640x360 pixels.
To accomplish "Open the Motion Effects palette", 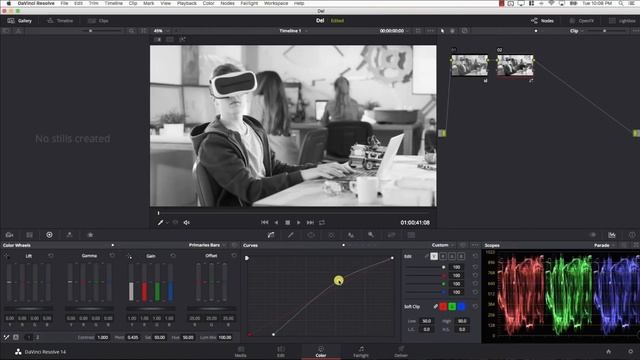I will [90, 235].
